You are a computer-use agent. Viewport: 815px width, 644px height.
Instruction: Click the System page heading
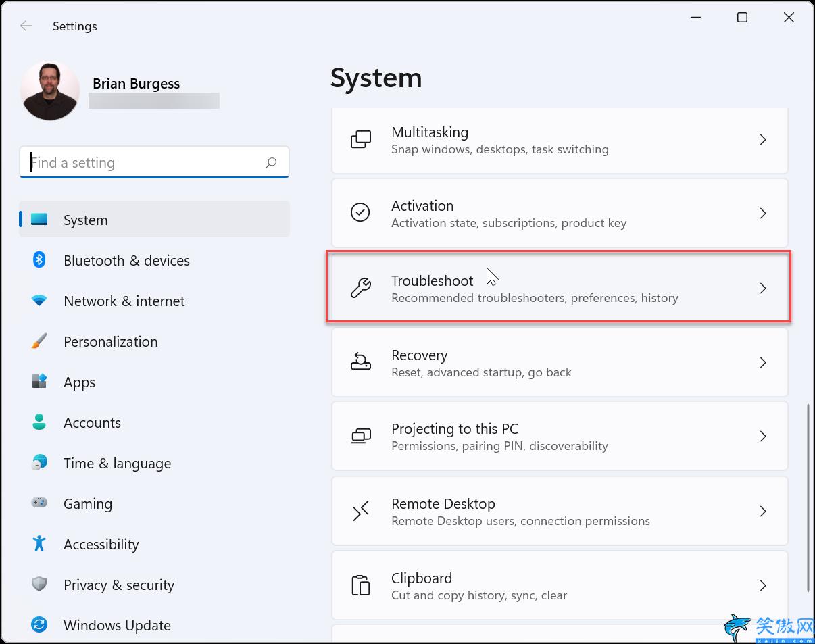pos(376,79)
